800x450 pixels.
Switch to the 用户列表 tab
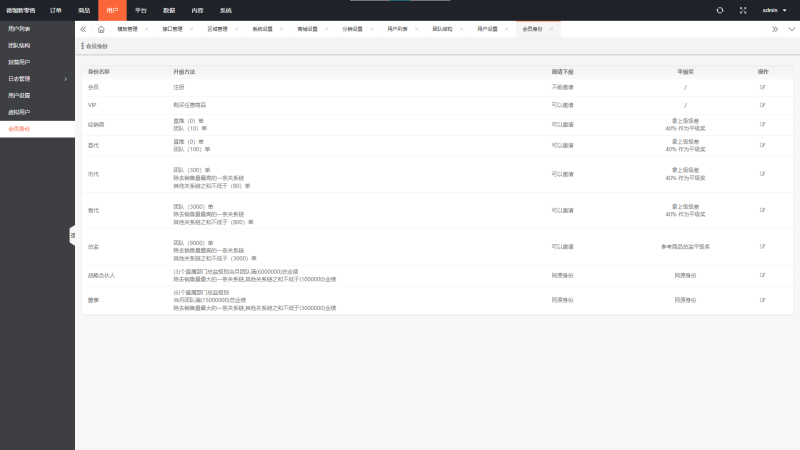397,29
